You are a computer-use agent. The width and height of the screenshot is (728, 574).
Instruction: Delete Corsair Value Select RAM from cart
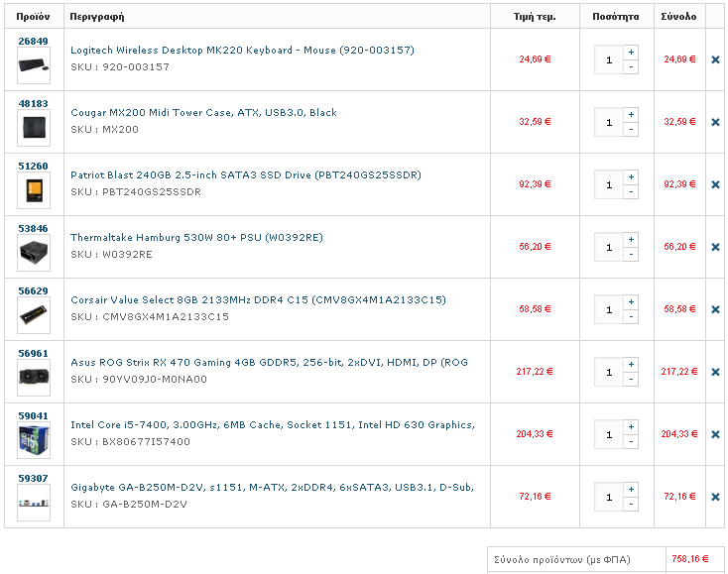(715, 309)
